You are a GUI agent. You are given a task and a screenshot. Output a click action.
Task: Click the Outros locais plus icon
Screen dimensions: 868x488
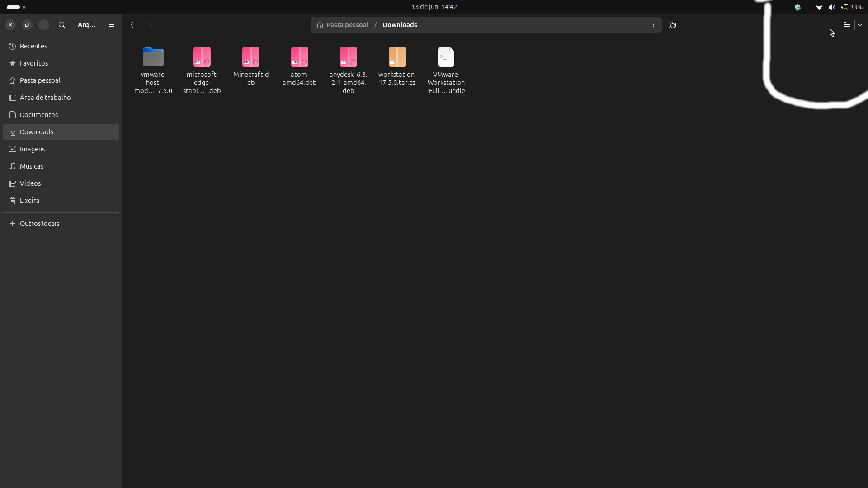13,224
